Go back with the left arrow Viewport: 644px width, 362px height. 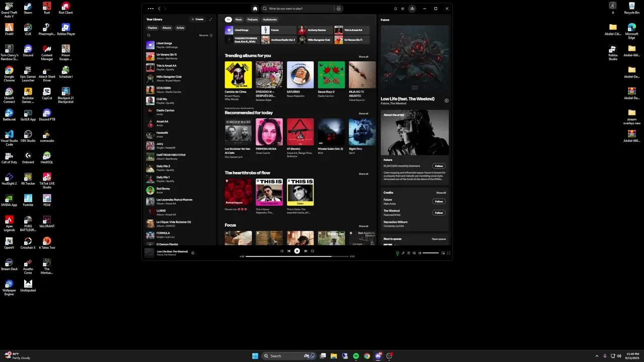[x=159, y=9]
